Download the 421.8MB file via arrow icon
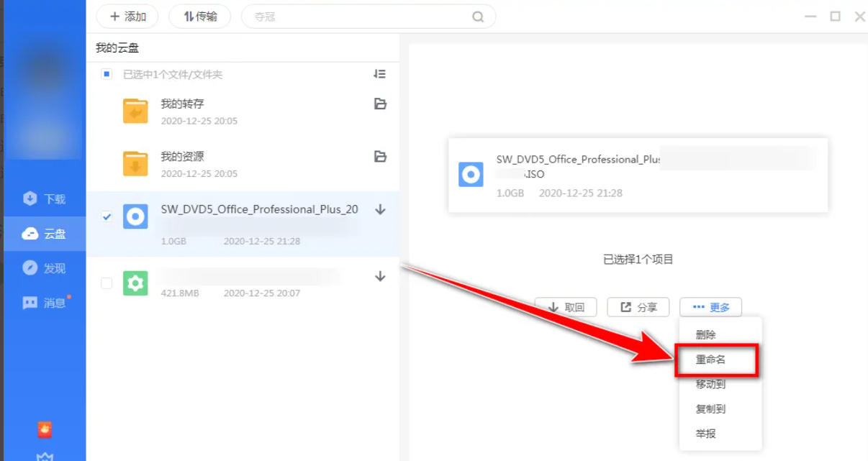This screenshot has width=868, height=461. tap(381, 277)
